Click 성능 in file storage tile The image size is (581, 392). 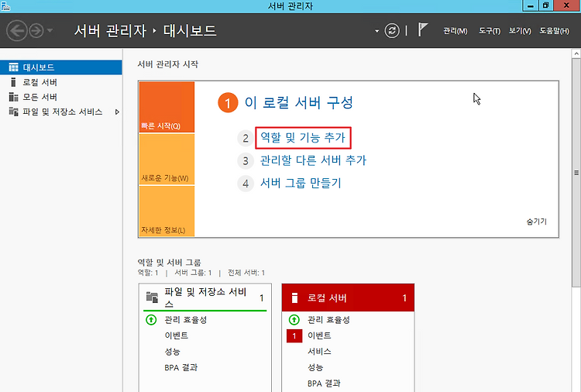pos(172,352)
